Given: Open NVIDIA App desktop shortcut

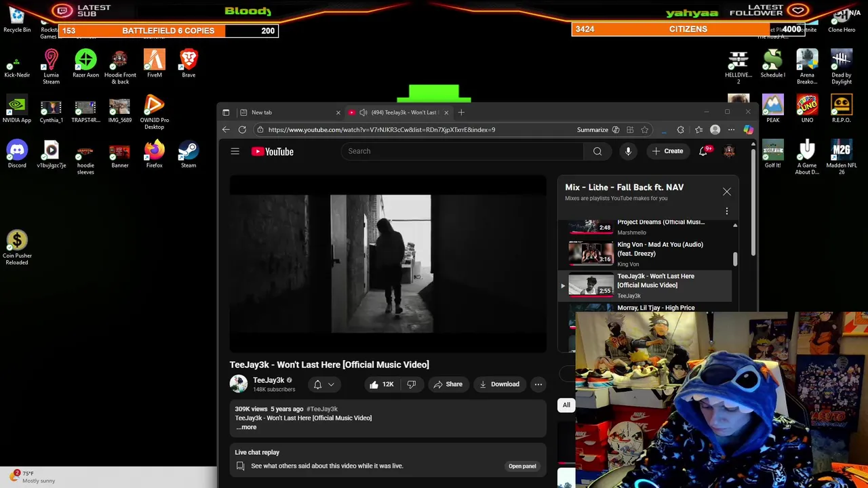Looking at the screenshot, I should [x=17, y=109].
